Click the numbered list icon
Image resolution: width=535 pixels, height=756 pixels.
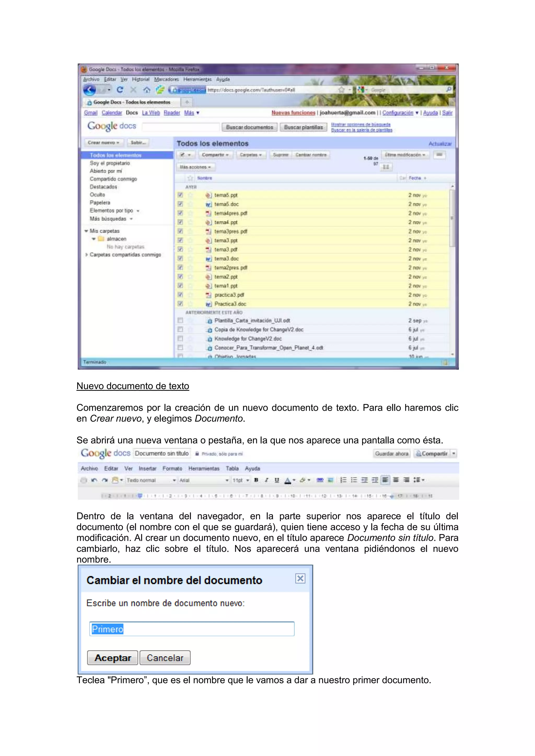[343, 480]
